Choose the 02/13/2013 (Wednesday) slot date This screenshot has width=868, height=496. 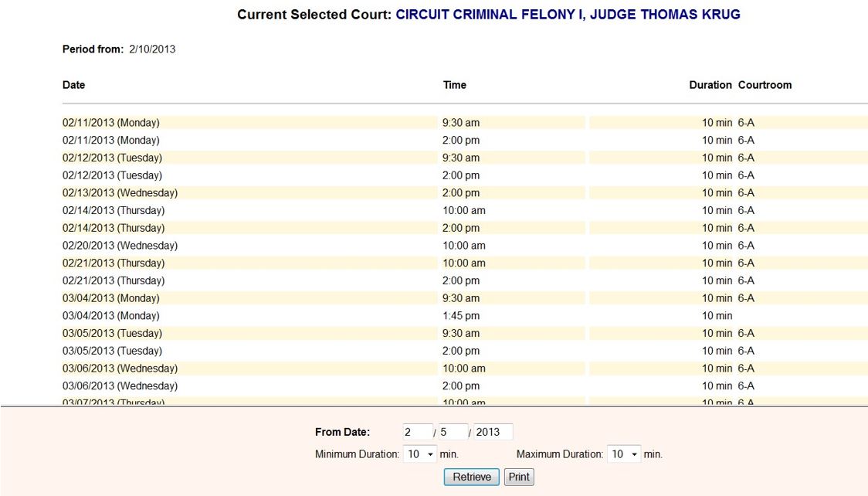[x=120, y=193]
